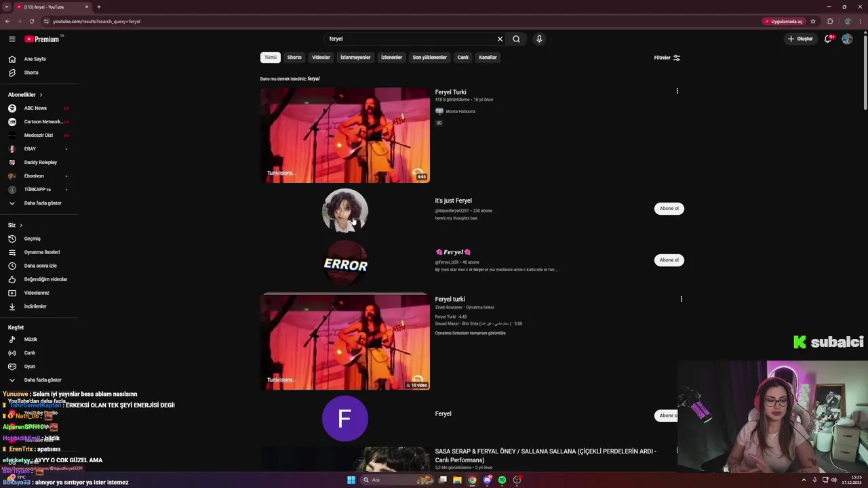
Task: Expand subscriptions with Daha fazla göster
Action: point(43,203)
